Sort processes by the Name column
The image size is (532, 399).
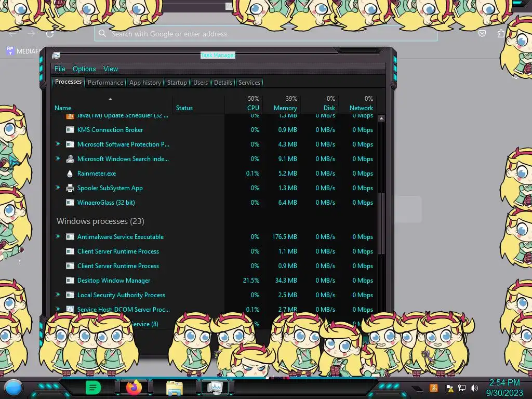point(63,108)
